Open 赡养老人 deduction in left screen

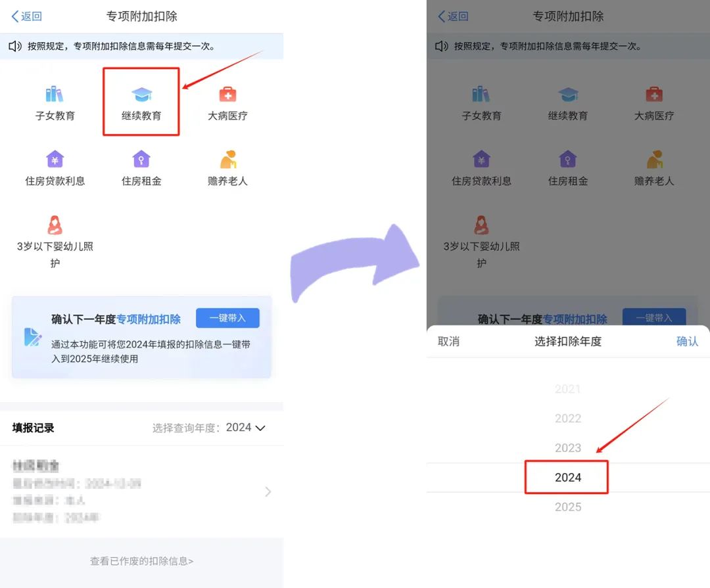[227, 168]
